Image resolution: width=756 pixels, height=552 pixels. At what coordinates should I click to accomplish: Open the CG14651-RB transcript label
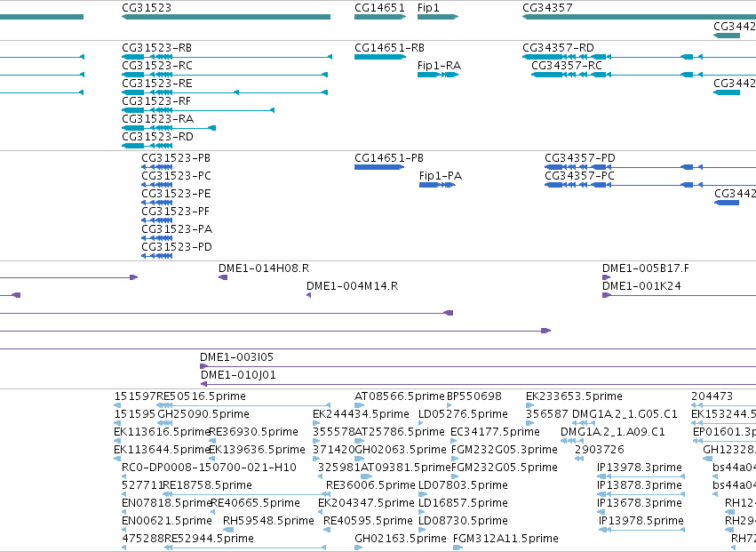tap(390, 48)
